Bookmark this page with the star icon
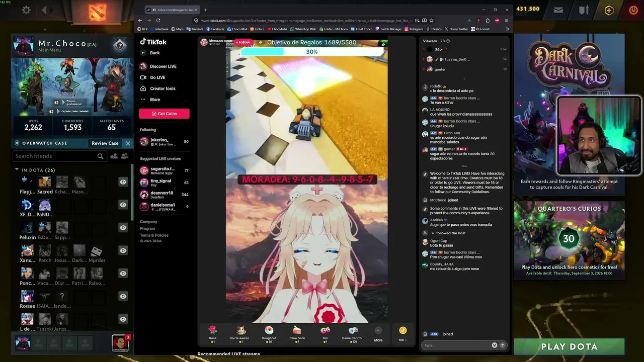 [432, 21]
